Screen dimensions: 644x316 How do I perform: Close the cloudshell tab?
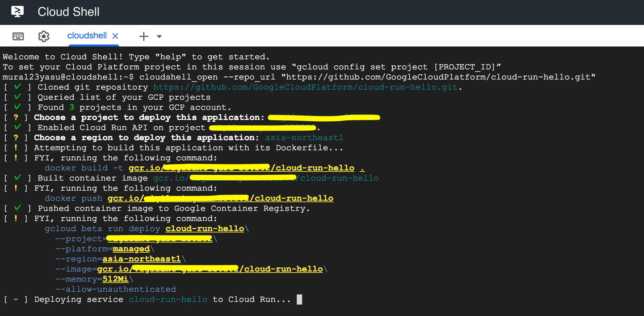pyautogui.click(x=115, y=36)
